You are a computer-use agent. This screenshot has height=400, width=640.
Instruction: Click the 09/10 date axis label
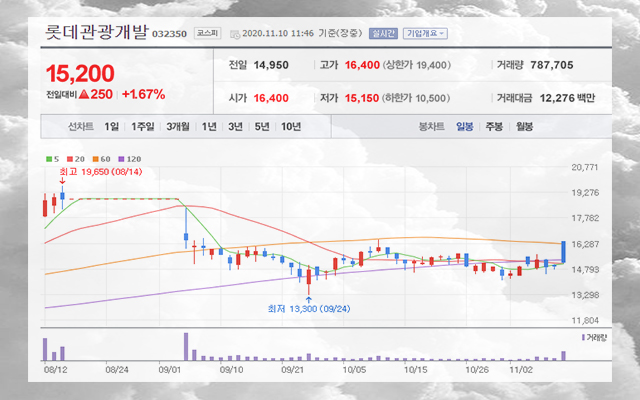[231, 370]
